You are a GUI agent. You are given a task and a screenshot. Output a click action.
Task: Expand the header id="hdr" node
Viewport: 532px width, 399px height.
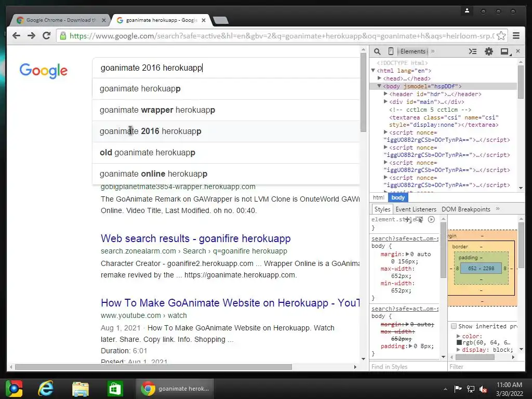(385, 94)
